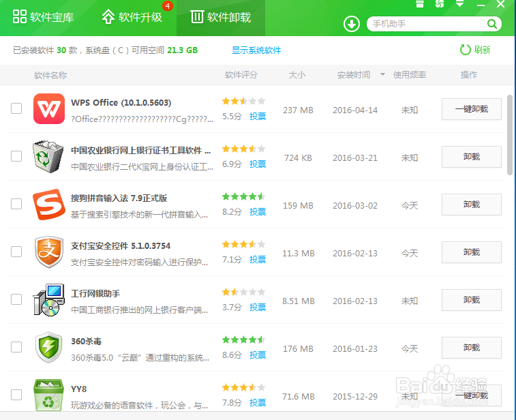Click the YY8 green bin icon

point(48,395)
